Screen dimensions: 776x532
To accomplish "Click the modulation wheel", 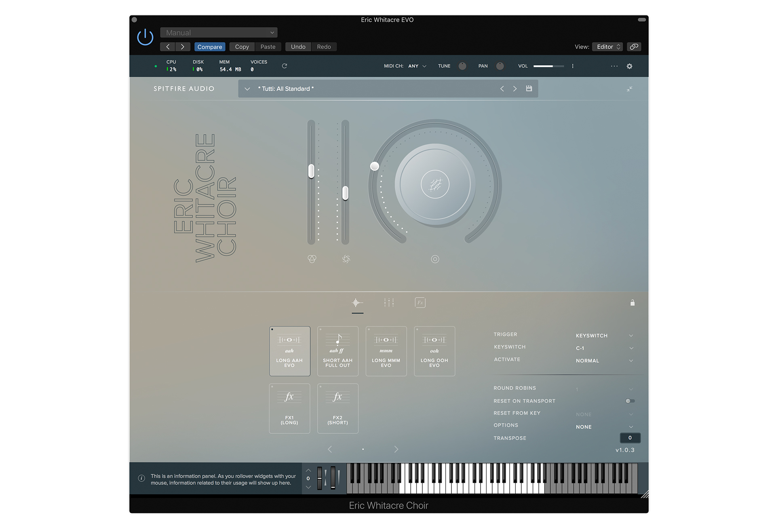I will (333, 478).
